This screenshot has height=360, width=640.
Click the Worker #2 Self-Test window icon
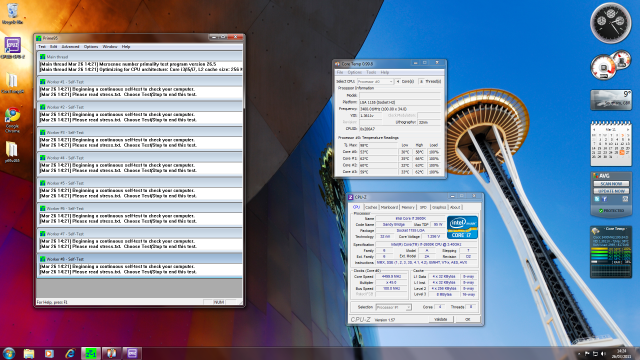[x=42, y=107]
